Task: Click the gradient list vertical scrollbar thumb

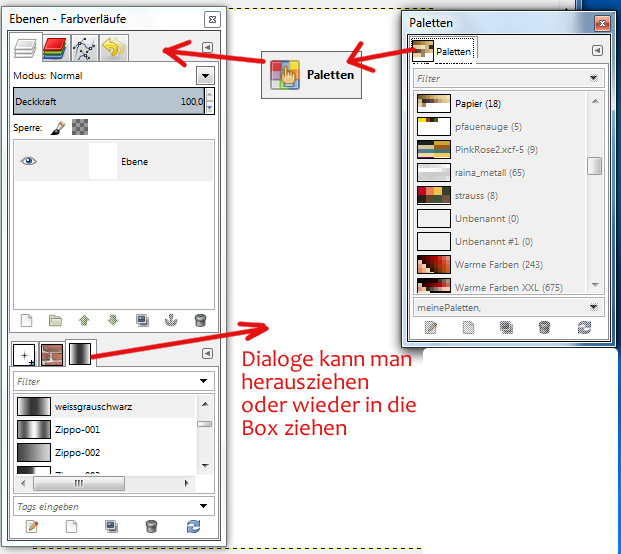Action: click(205, 424)
